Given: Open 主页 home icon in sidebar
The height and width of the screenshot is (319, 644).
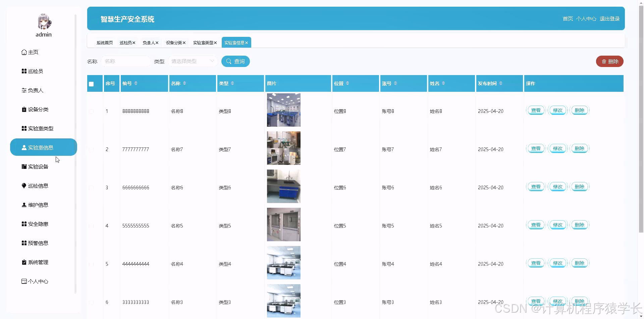Looking at the screenshot, I should [24, 52].
